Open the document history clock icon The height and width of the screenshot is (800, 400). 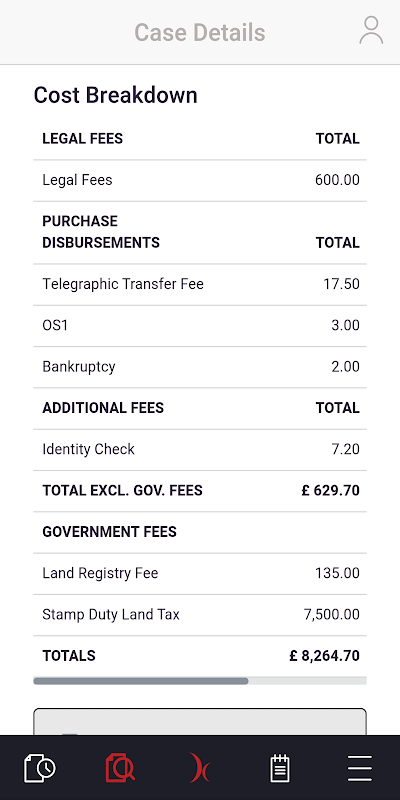point(40,768)
